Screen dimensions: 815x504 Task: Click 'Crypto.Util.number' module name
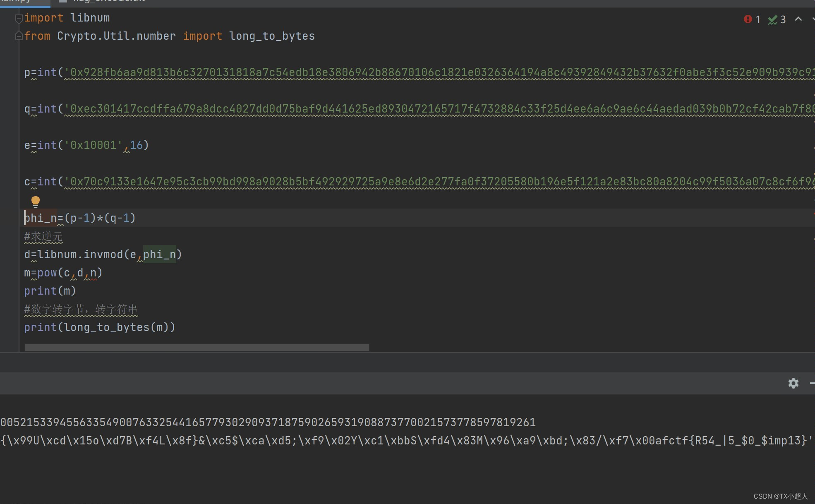(116, 36)
